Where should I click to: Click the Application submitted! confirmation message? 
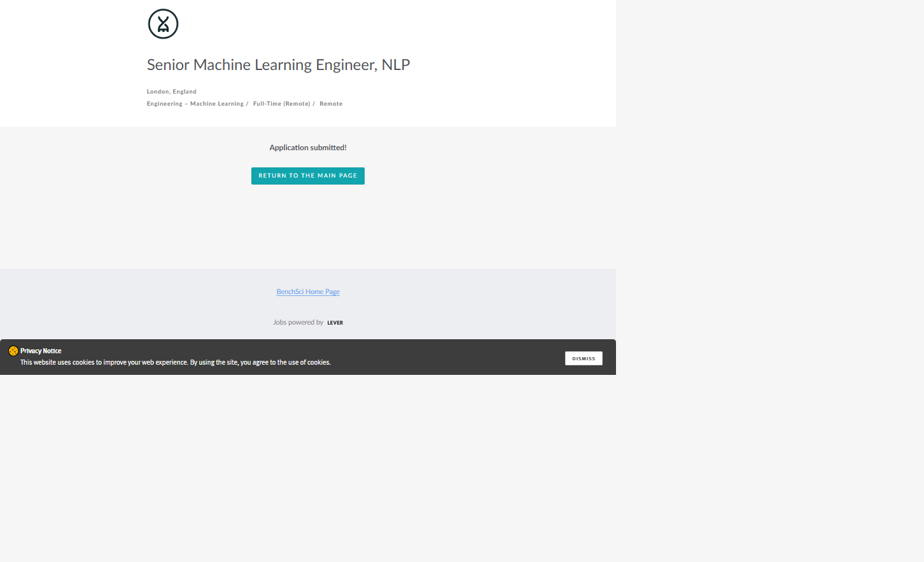(x=308, y=148)
